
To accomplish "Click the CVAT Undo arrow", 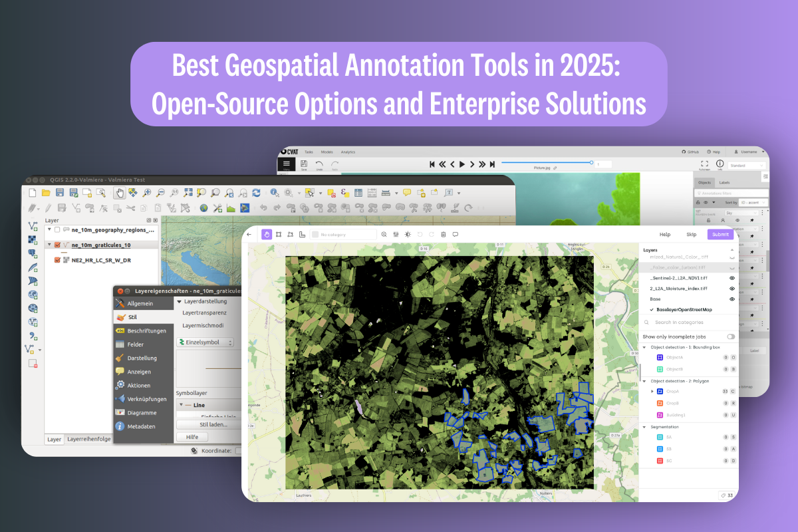I will point(319,165).
